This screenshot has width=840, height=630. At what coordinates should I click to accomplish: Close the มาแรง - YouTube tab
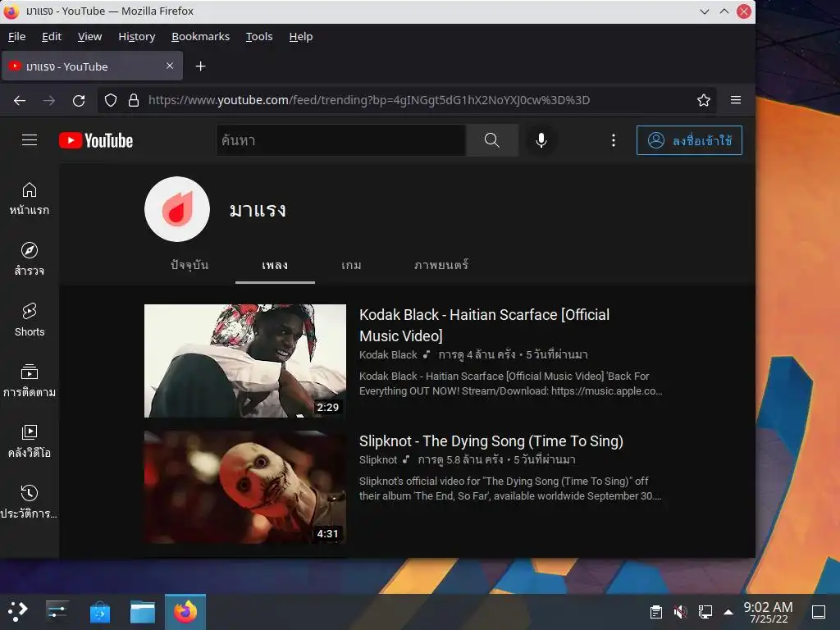click(x=170, y=66)
